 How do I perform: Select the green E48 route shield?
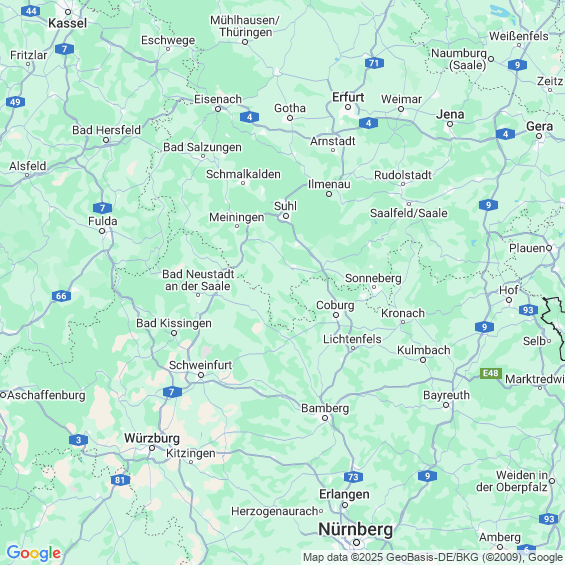pyautogui.click(x=491, y=373)
